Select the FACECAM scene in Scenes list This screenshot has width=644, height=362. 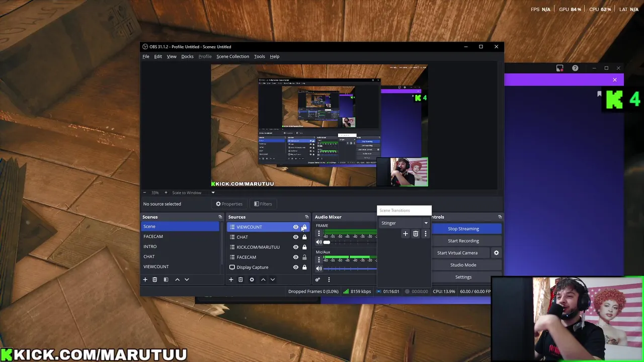[x=180, y=237]
